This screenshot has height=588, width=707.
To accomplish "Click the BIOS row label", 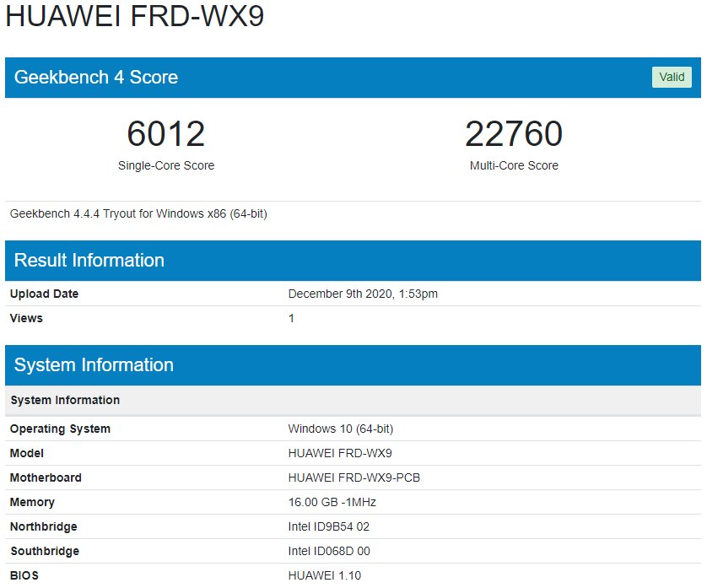I will click(x=24, y=575).
